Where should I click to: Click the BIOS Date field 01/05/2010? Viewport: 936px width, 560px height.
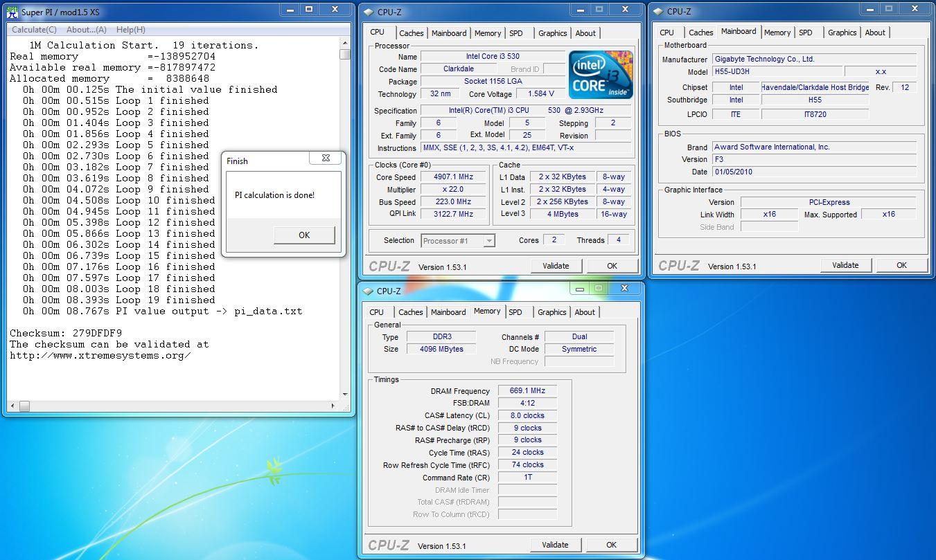point(815,172)
